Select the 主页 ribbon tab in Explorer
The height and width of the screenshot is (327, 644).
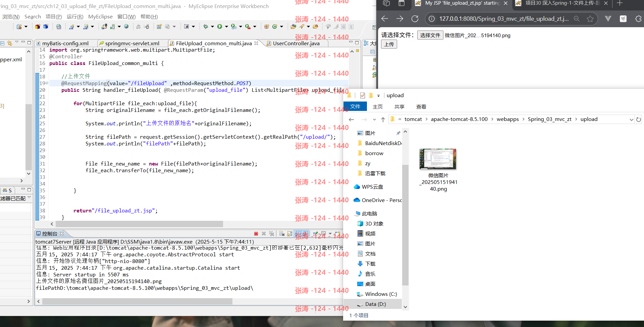378,107
